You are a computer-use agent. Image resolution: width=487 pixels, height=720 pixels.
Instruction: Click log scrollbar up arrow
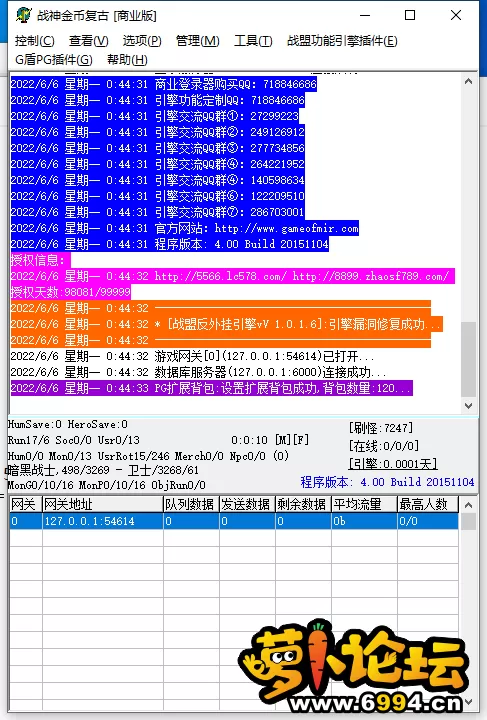[x=468, y=82]
